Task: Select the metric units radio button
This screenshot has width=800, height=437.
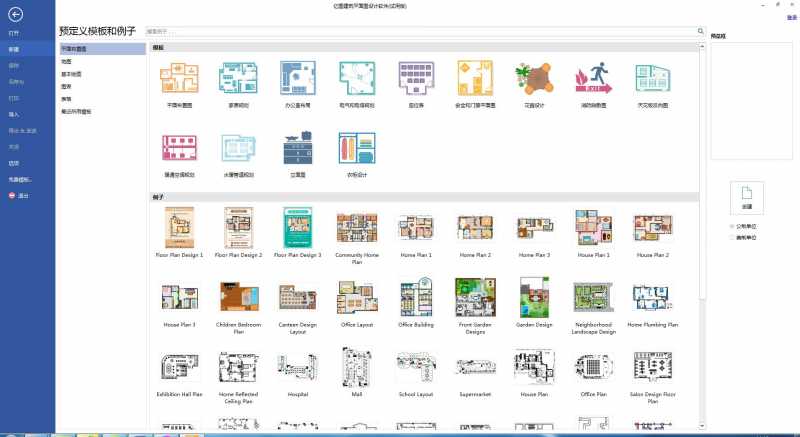Action: pyautogui.click(x=731, y=226)
